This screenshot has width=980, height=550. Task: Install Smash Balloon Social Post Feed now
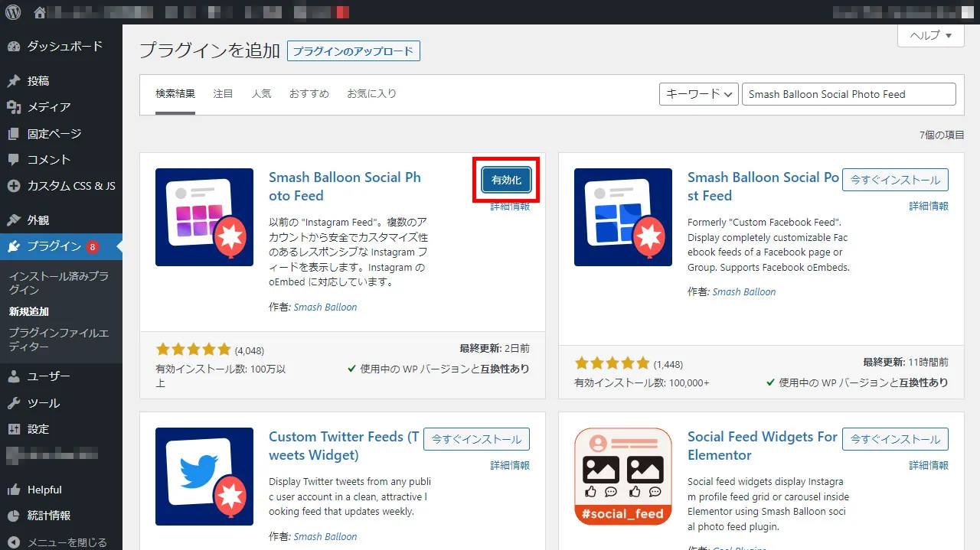[x=895, y=181]
